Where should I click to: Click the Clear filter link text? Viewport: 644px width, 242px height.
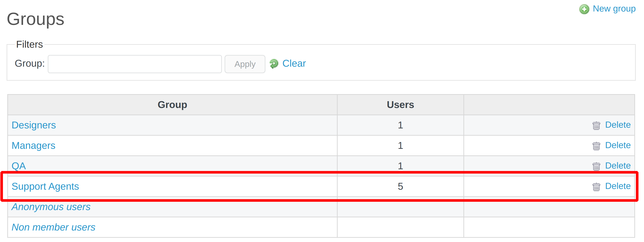(x=294, y=64)
